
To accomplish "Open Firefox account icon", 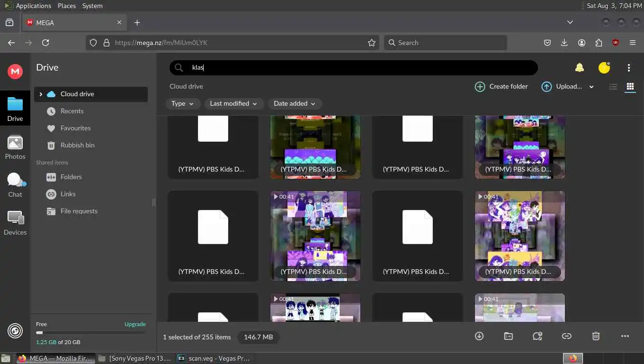I will (x=581, y=43).
